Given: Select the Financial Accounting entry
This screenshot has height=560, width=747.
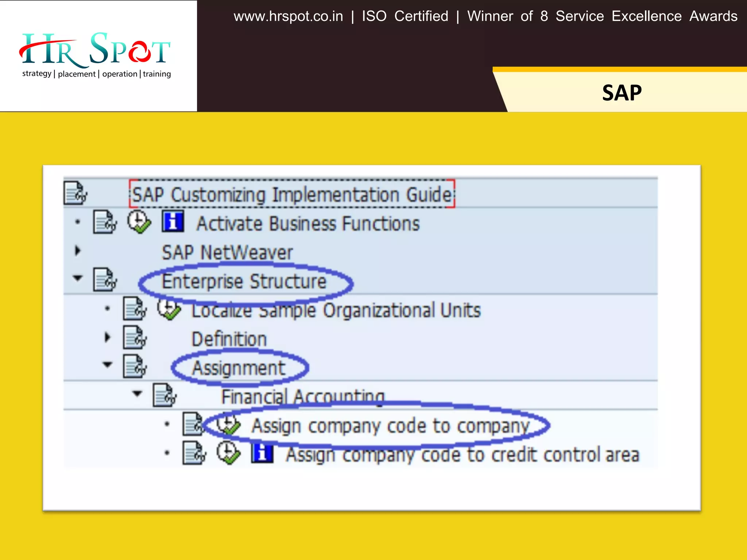Looking at the screenshot, I should point(303,397).
